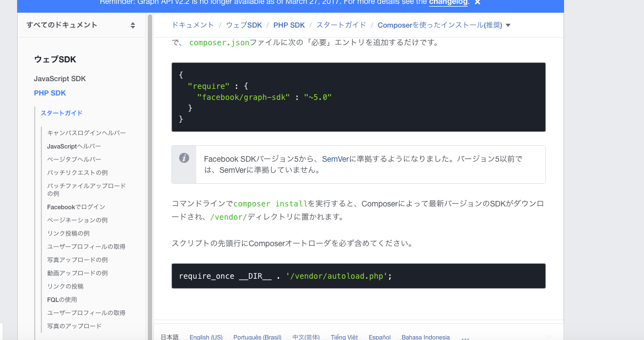Open the FQLの使用 guide
Image resolution: width=644 pixels, height=340 pixels.
pyautogui.click(x=62, y=299)
